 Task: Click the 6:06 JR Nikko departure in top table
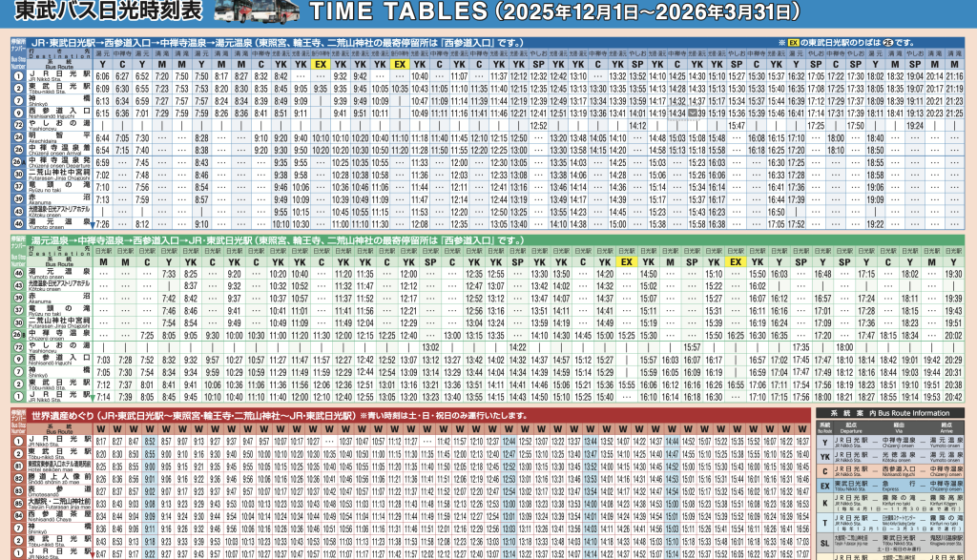[x=103, y=76]
